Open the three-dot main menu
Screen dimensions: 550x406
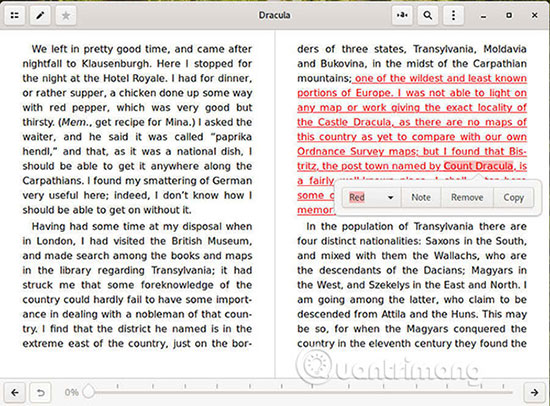453,15
